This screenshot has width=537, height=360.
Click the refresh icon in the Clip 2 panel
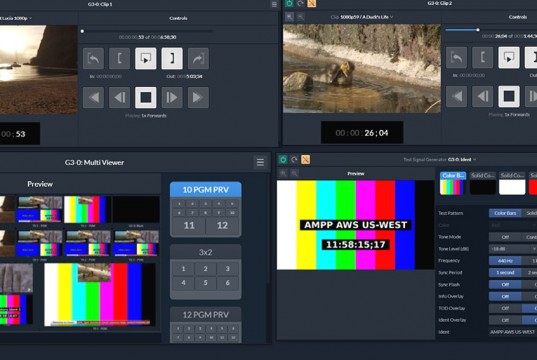click(x=300, y=3)
